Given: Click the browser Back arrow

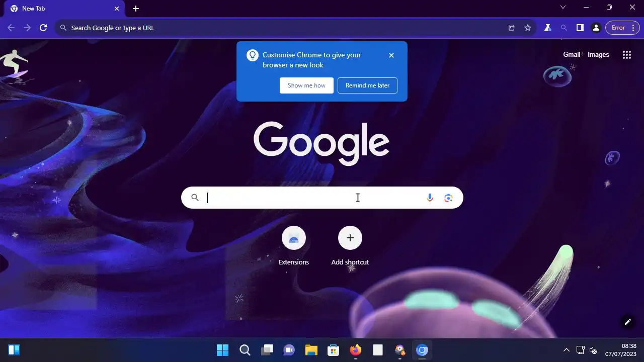Looking at the screenshot, I should pos(11,28).
